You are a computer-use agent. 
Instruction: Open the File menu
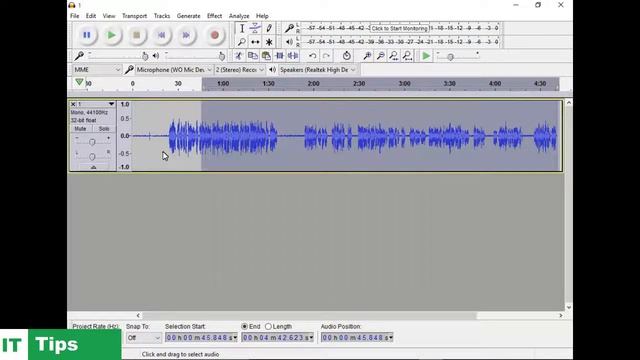click(x=75, y=16)
